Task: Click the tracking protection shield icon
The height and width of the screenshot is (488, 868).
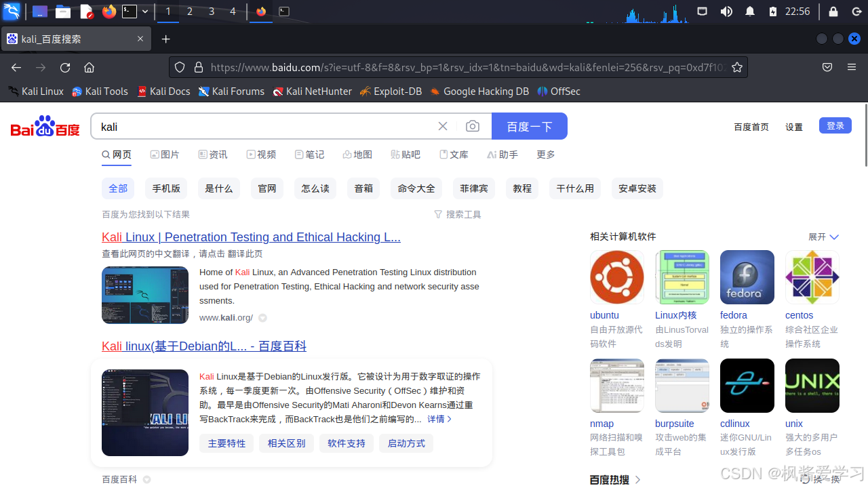Action: pyautogui.click(x=180, y=67)
